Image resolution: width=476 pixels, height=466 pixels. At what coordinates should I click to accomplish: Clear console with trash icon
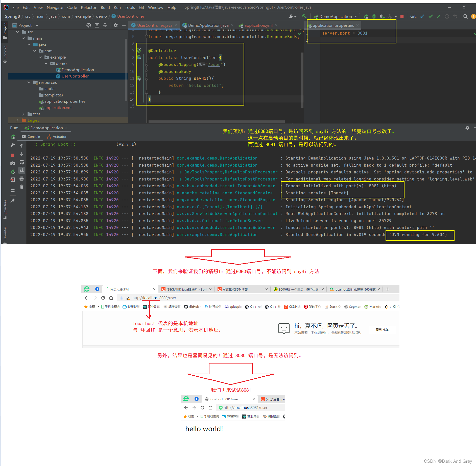pyautogui.click(x=22, y=187)
